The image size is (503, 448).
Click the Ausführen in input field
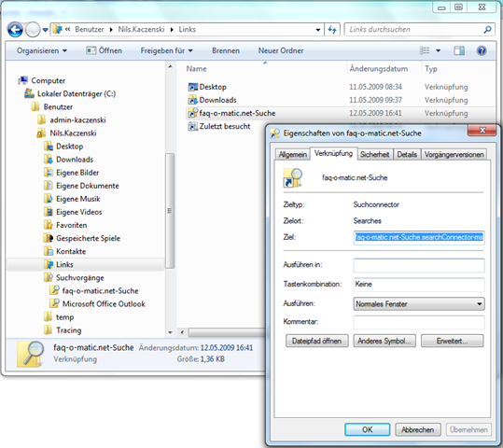[x=419, y=265]
